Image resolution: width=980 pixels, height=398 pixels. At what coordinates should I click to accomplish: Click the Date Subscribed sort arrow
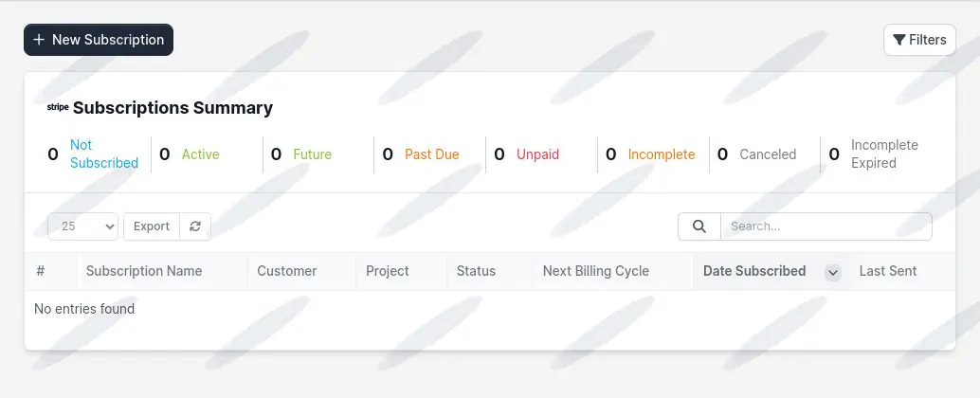click(x=833, y=272)
